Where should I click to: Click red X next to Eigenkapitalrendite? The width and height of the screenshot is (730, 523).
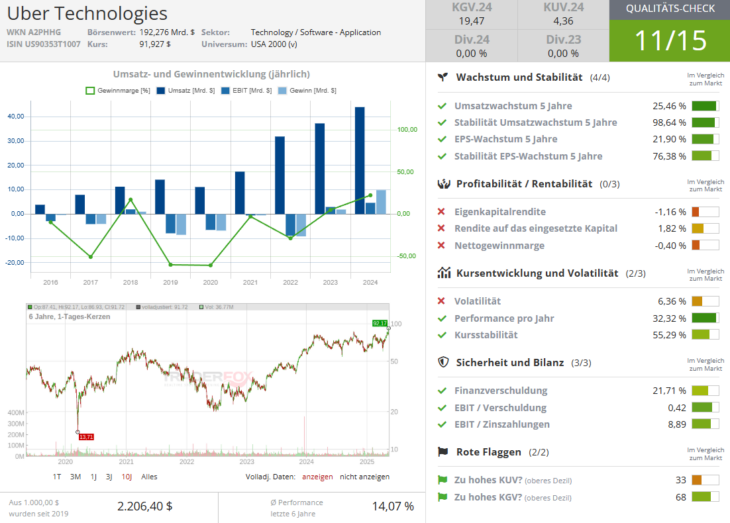(441, 211)
